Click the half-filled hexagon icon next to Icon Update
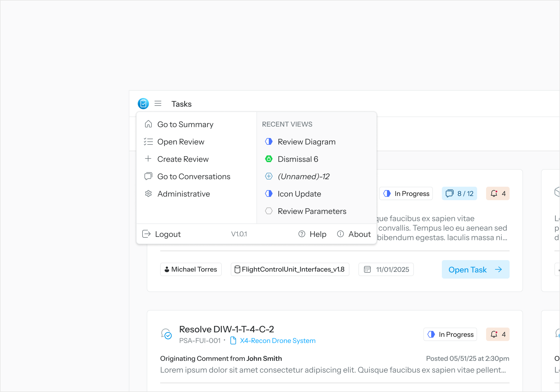 [x=269, y=193]
